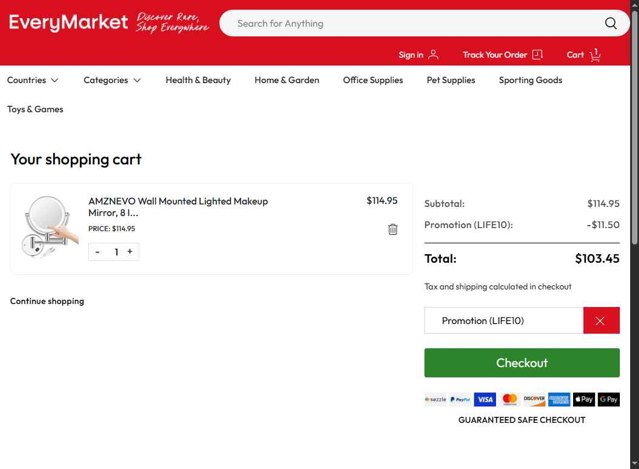639x469 pixels.
Task: Open Office Supplies menu item
Action: tap(373, 80)
